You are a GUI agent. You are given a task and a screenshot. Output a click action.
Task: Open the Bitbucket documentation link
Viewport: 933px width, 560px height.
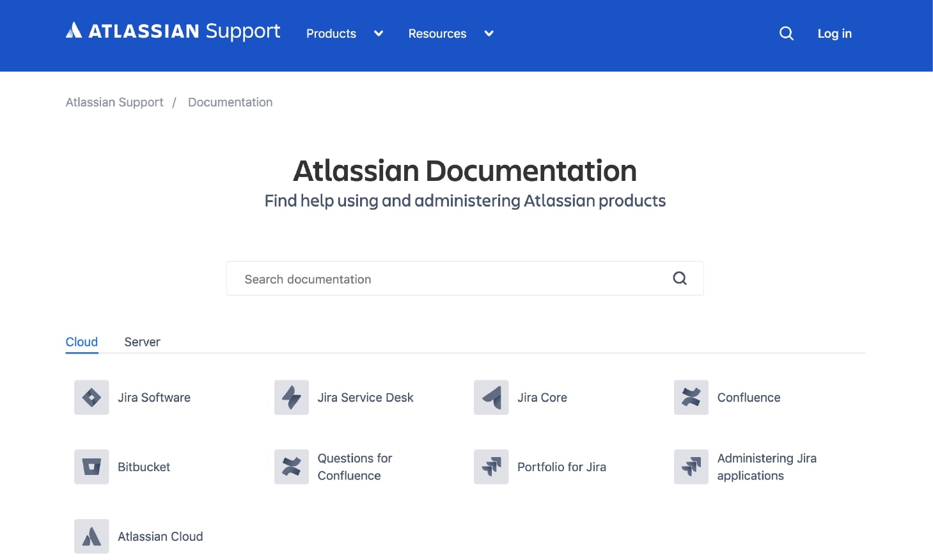click(x=144, y=467)
